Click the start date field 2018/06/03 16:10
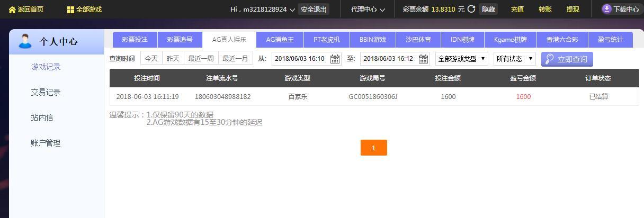The height and width of the screenshot is (218, 644). [307, 59]
